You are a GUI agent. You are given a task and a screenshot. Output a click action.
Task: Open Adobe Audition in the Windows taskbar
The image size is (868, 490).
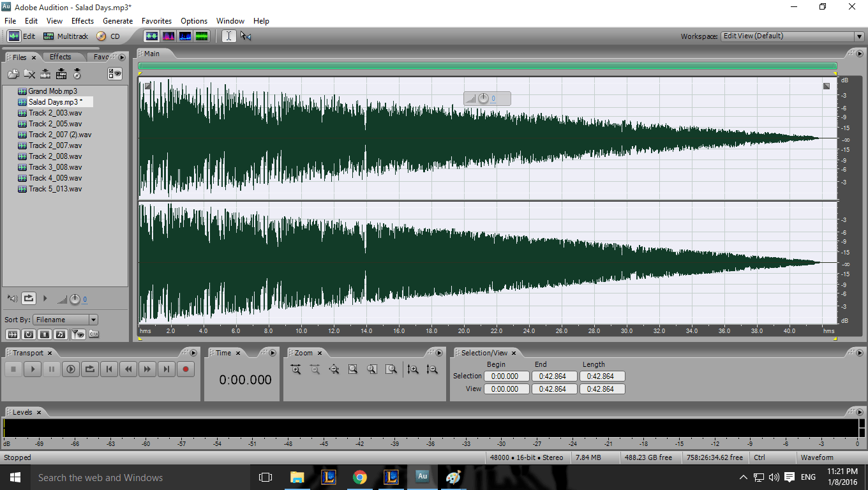422,477
